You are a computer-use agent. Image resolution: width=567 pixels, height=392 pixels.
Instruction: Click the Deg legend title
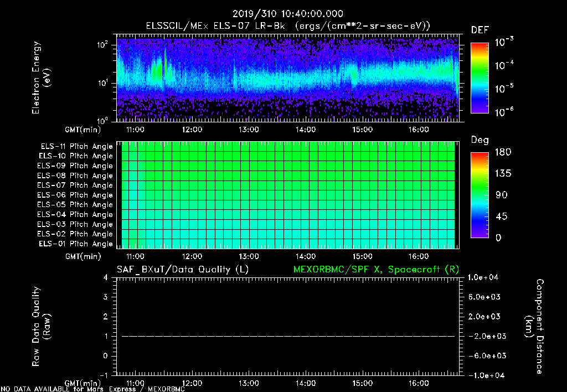pos(480,140)
